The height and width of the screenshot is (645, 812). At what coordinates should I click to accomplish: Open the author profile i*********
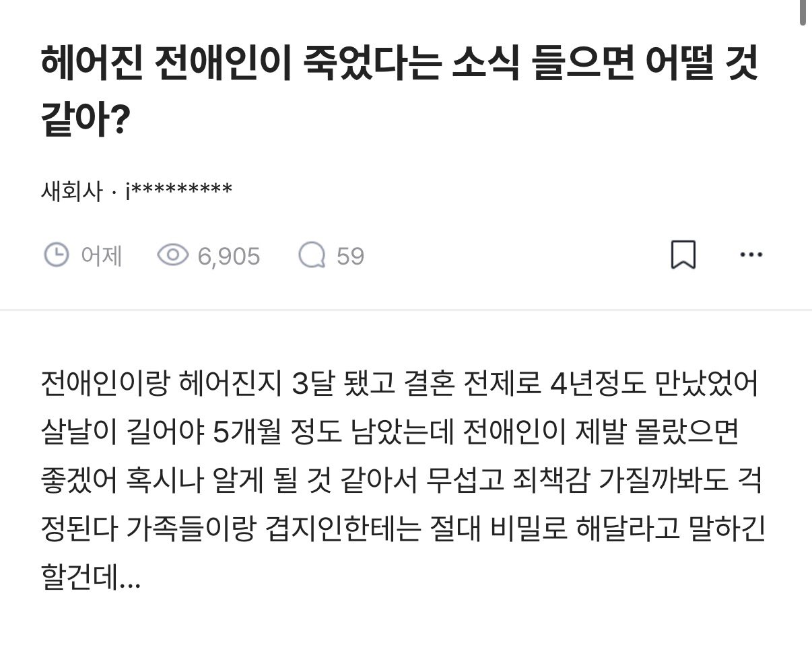pos(179,191)
